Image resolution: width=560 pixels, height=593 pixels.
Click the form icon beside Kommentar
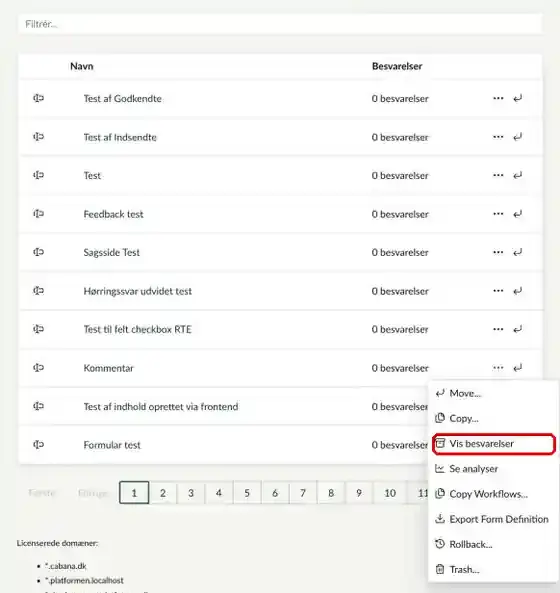[38, 368]
